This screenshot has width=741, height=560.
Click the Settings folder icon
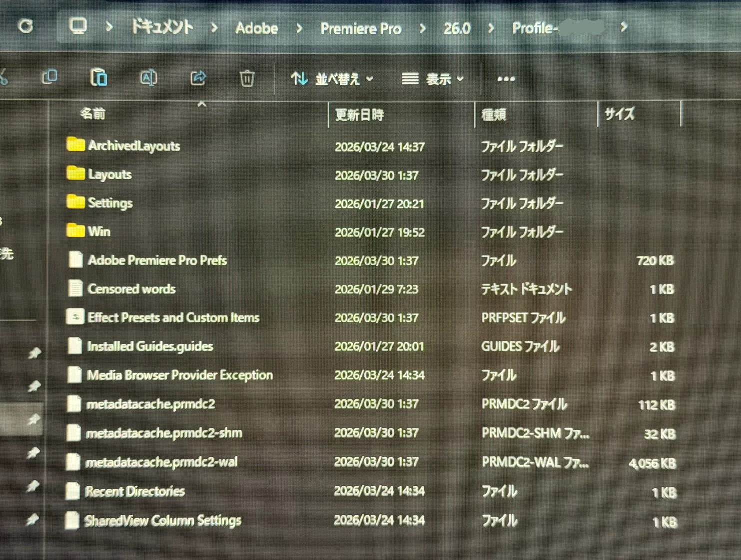[75, 202]
